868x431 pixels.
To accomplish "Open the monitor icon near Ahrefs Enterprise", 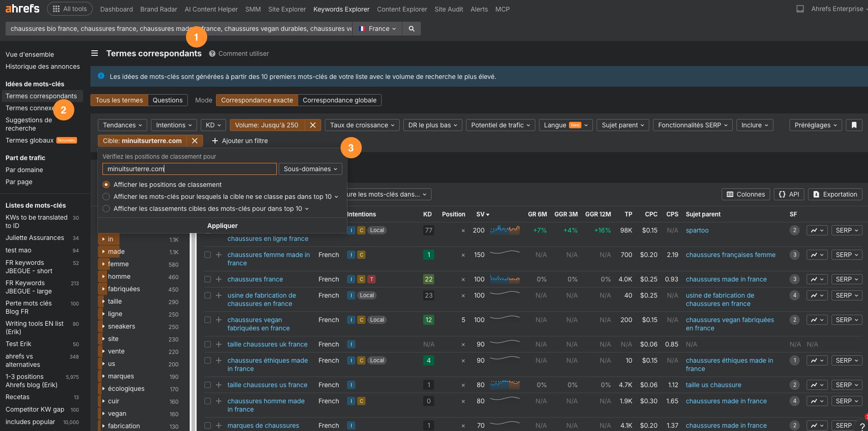I will 800,9.
